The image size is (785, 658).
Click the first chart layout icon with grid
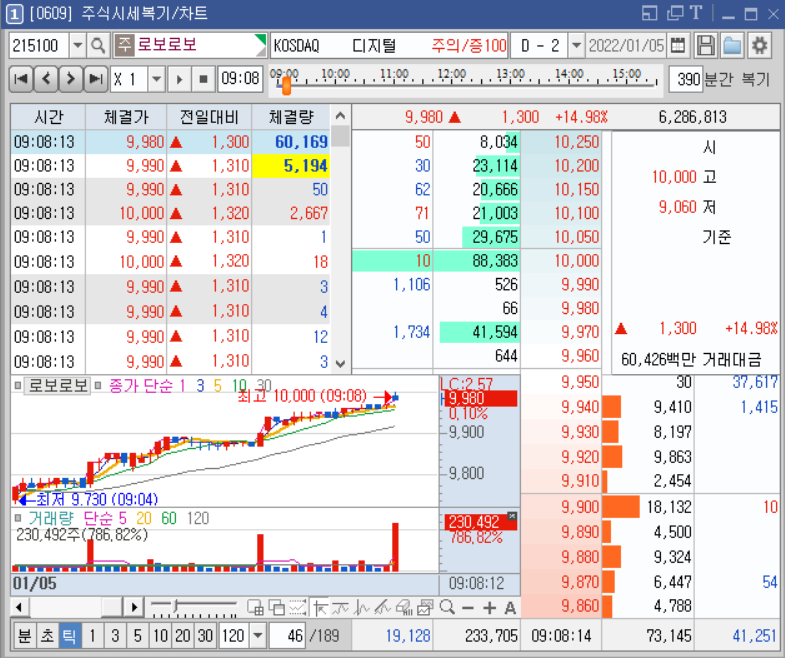(255, 608)
